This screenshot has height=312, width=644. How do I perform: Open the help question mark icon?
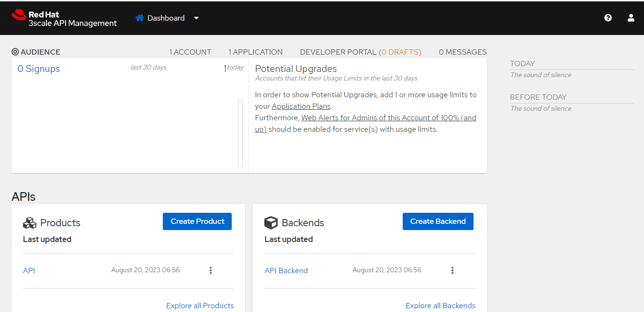[x=608, y=18]
